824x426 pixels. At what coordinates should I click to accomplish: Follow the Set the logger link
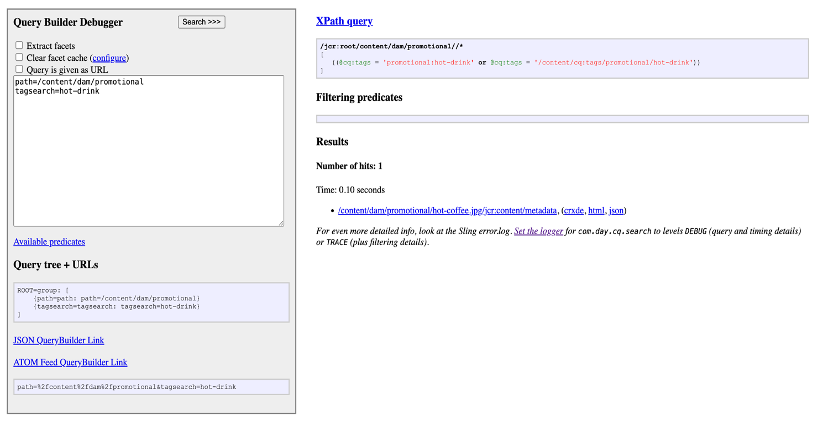tap(540, 230)
